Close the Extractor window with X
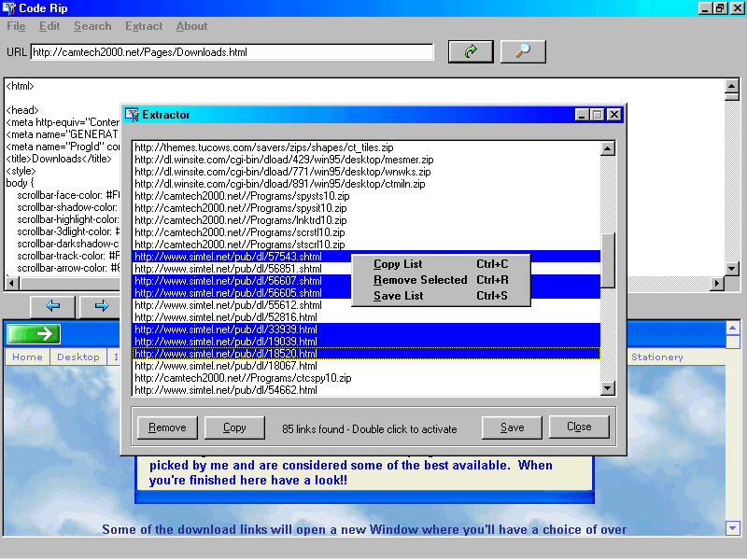This screenshot has width=747, height=560. (x=614, y=115)
